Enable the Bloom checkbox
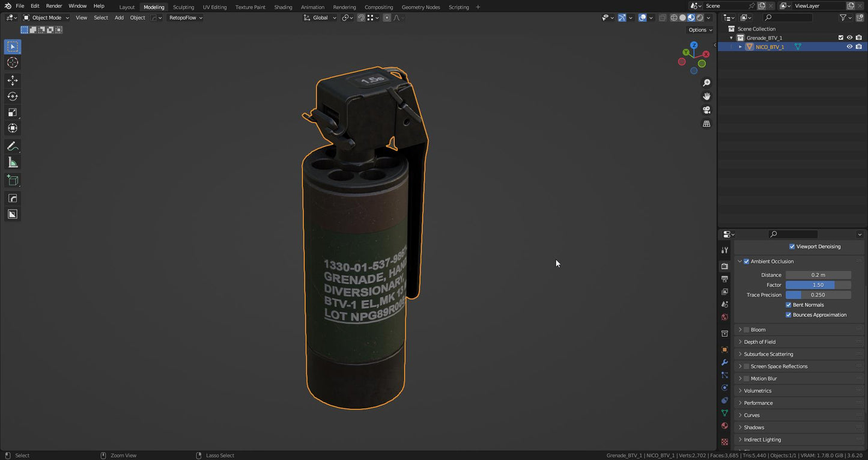868x460 pixels. click(x=747, y=330)
